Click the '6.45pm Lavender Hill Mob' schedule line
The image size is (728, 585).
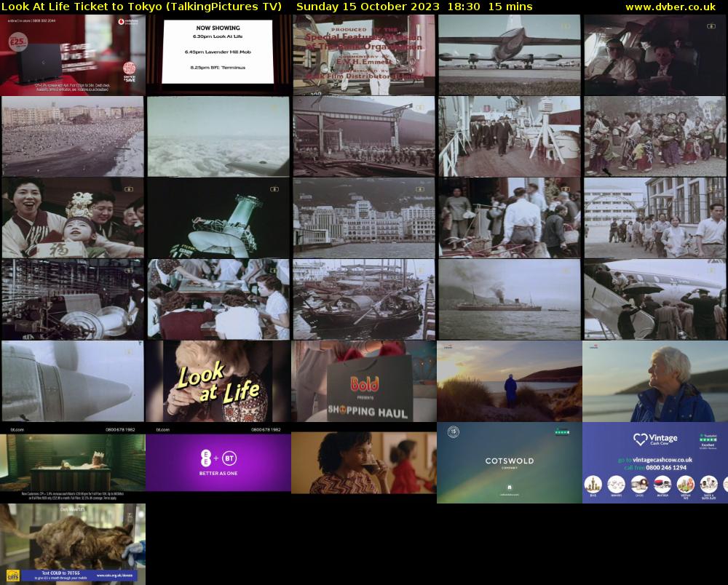218,52
